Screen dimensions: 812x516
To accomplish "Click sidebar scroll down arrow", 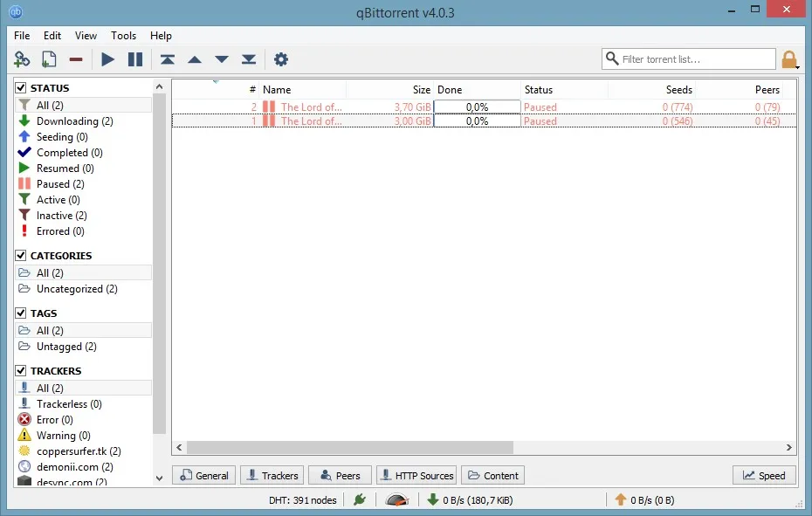I will tap(159, 478).
